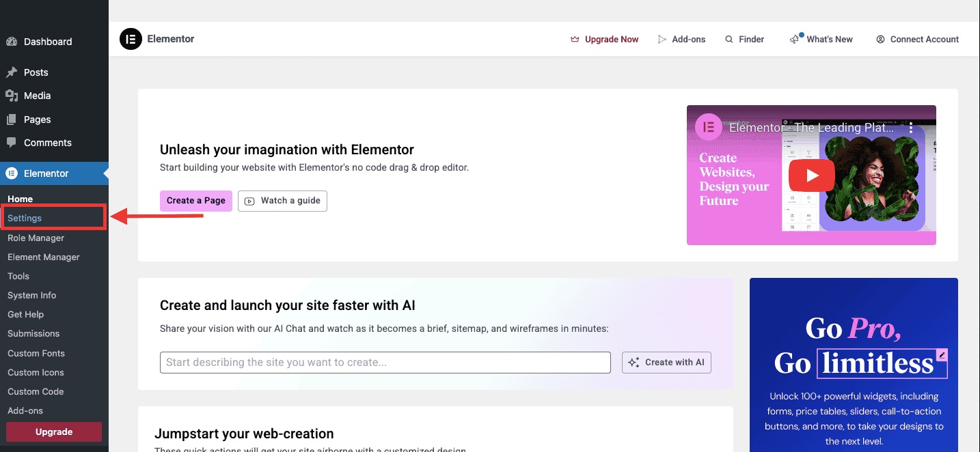Click the Add-ons arrow icon in header

662,40
